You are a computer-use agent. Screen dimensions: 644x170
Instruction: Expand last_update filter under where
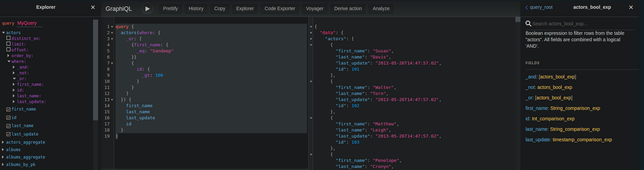(x=14, y=102)
